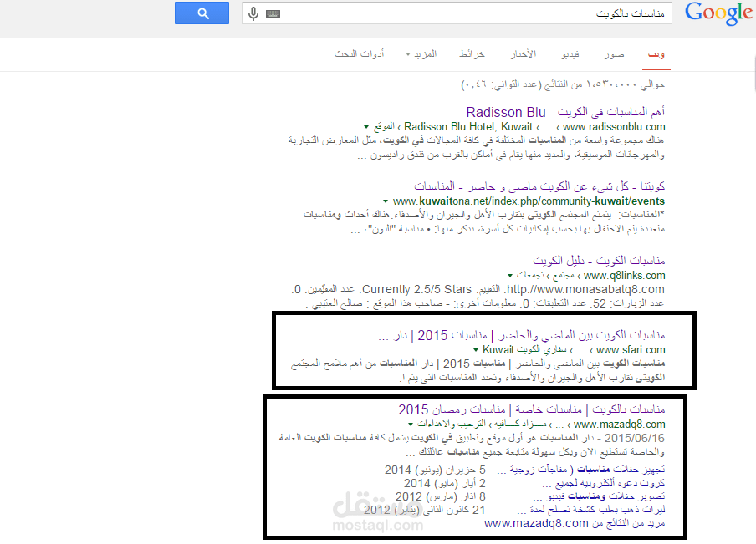This screenshot has height=544, width=756.
Task: Switch to the خرائط (Maps) tab
Action: (472, 54)
